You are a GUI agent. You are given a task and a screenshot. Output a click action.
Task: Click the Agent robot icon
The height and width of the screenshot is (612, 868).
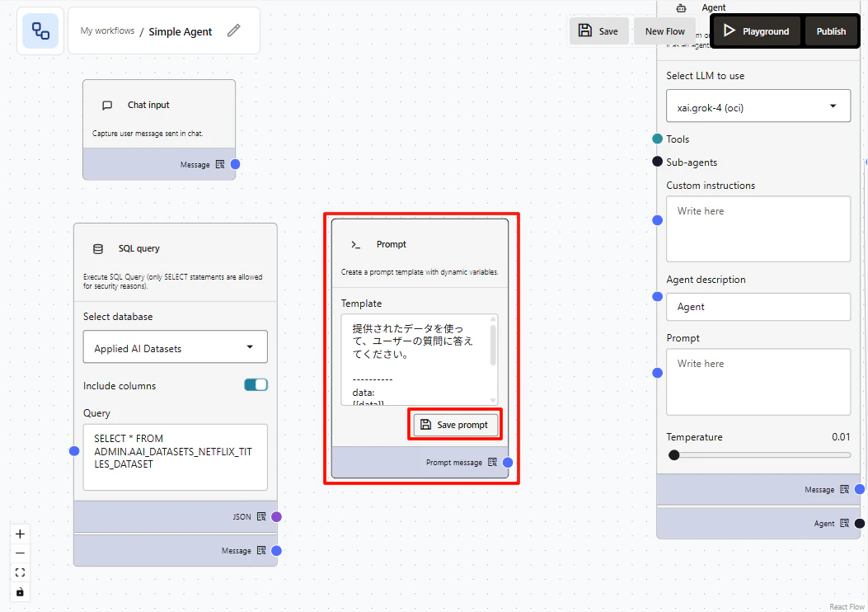(x=681, y=7)
